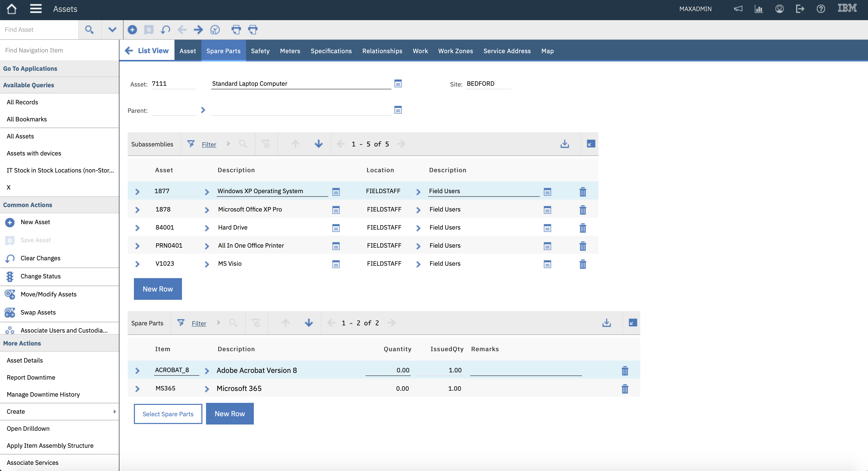Click the New Asset plus toolbar icon

point(132,30)
